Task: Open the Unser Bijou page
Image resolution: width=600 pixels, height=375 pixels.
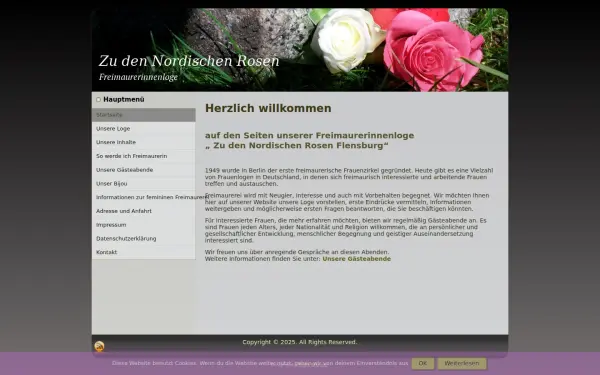Action: [143, 184]
